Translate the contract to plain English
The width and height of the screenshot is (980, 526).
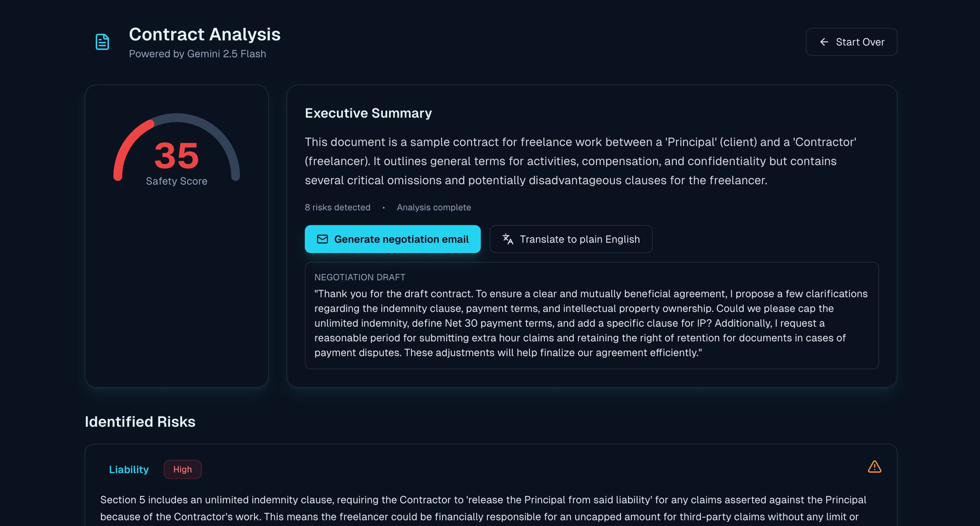tap(571, 239)
